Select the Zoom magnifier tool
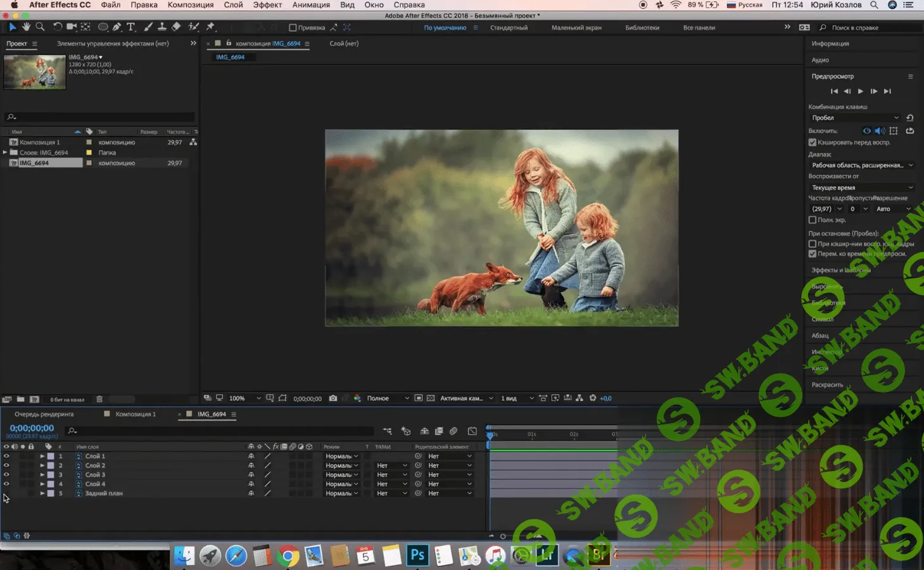This screenshot has width=924, height=570. click(x=40, y=27)
